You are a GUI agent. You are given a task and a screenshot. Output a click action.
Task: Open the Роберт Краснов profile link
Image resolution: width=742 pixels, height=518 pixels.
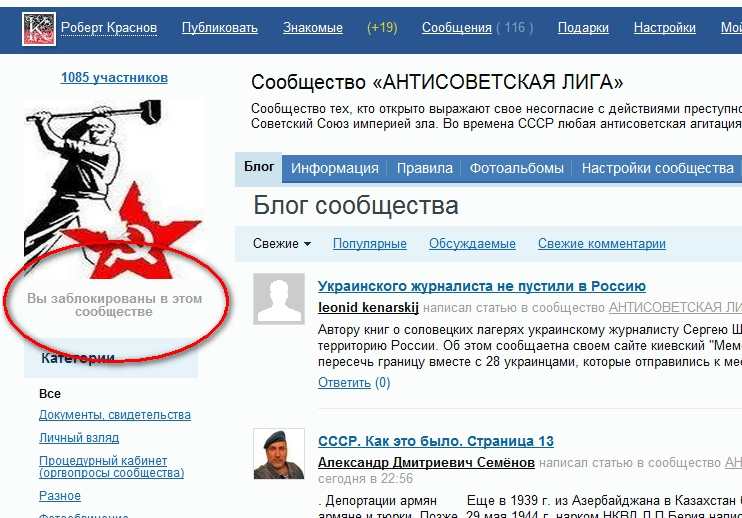click(109, 28)
